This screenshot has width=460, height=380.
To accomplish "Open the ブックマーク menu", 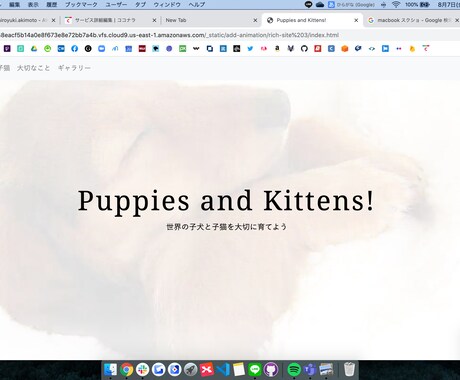I will tap(81, 5).
